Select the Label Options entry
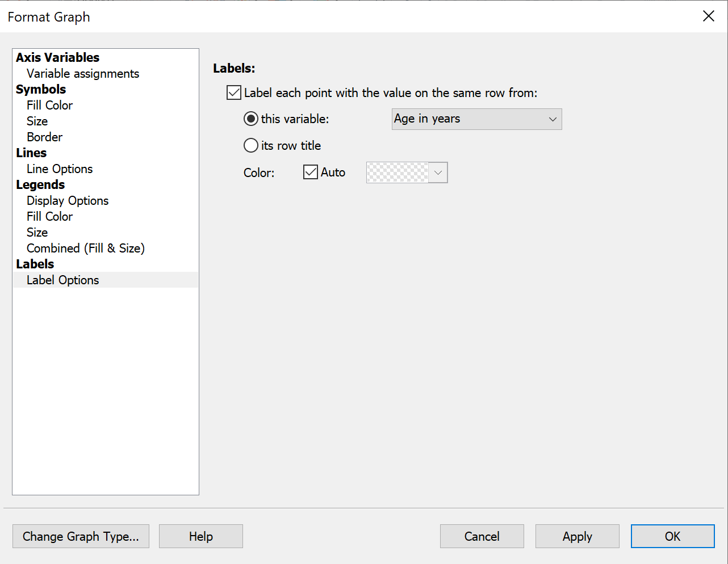The height and width of the screenshot is (564, 728). pos(62,280)
